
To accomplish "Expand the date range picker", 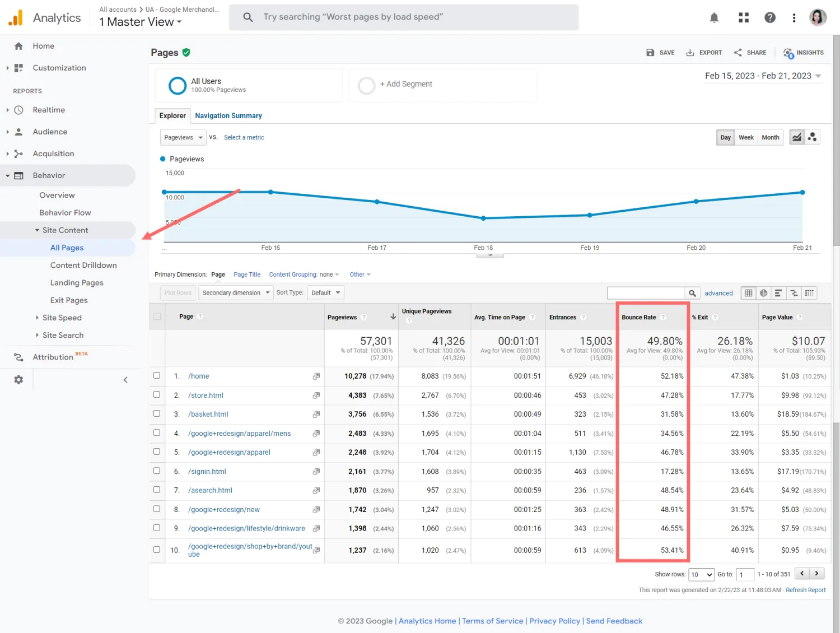I will [763, 76].
